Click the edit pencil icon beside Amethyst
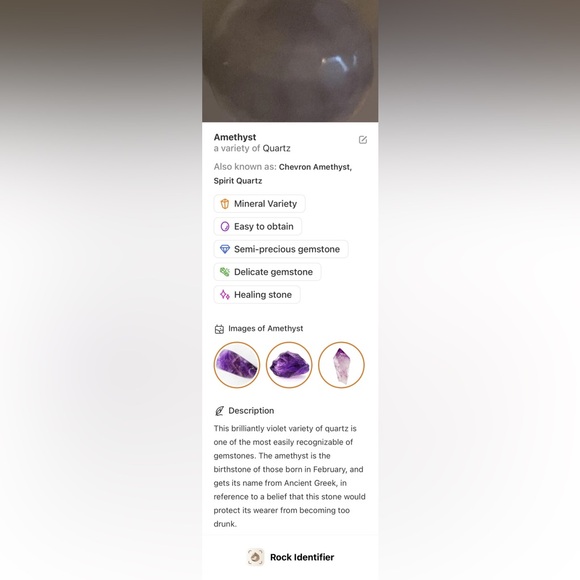580x580 pixels. pyautogui.click(x=363, y=140)
